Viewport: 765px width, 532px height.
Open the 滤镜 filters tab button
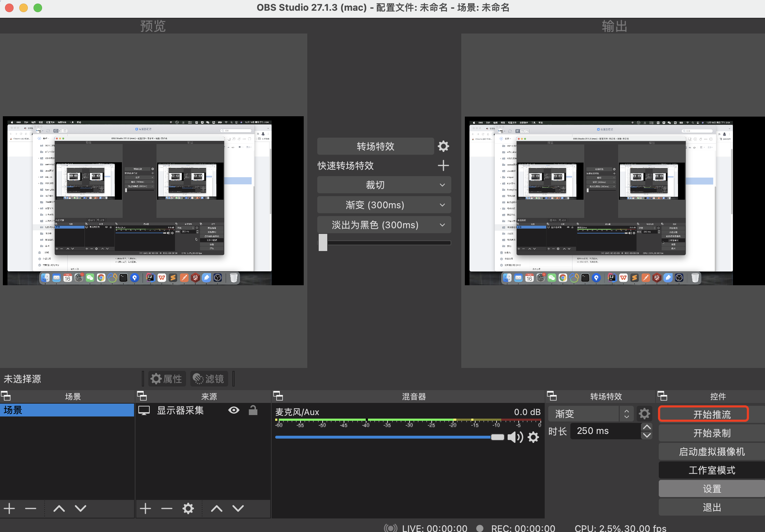(209, 379)
